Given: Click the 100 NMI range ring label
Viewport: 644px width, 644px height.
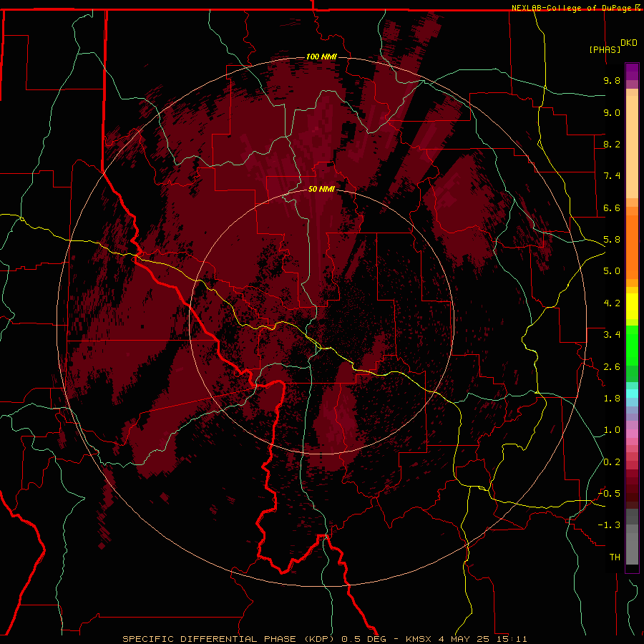Looking at the screenshot, I should 321,57.
